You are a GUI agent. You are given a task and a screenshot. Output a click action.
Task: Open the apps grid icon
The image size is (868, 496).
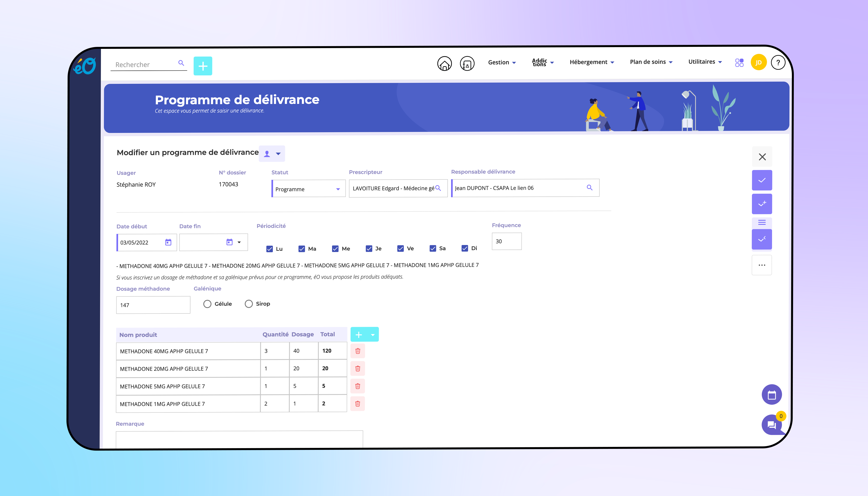point(739,62)
